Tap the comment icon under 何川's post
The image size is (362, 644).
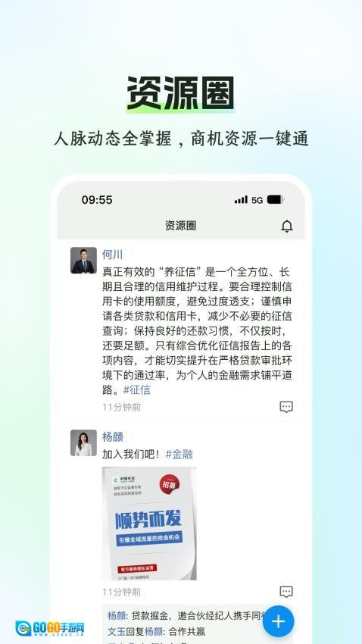tap(286, 407)
